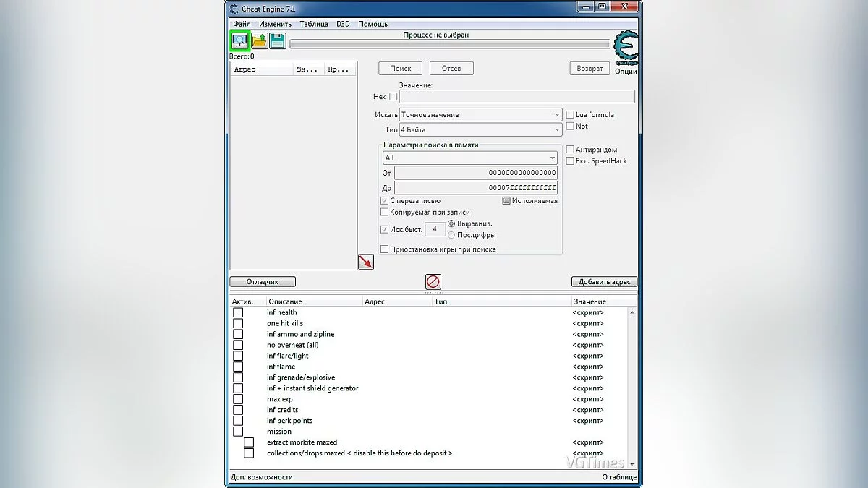Activate inf credits checkbox

238,410
